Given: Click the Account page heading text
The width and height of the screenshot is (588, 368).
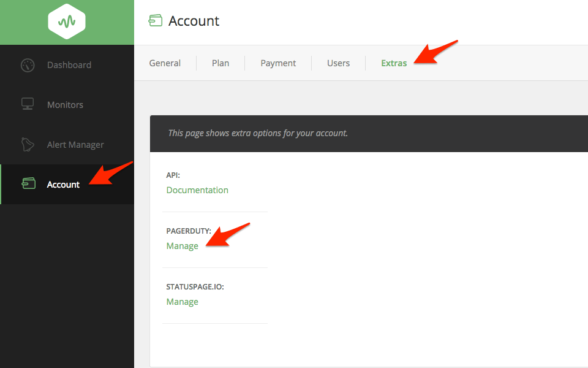Looking at the screenshot, I should click(194, 21).
